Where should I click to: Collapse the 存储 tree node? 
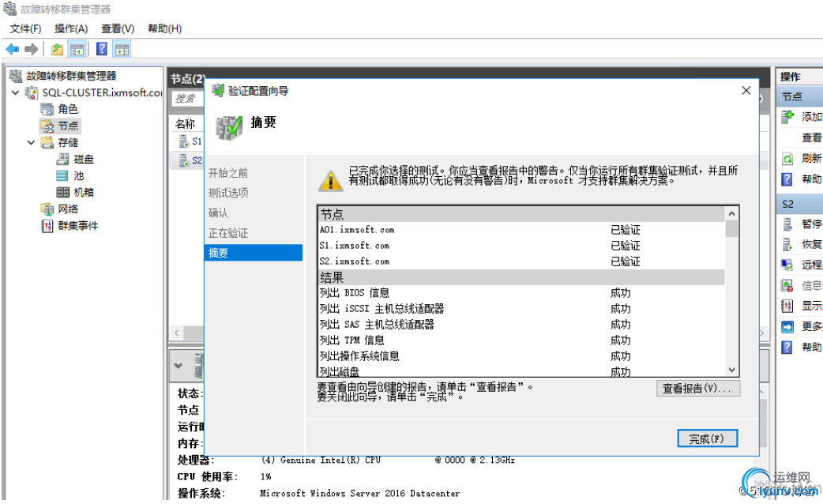(x=32, y=142)
